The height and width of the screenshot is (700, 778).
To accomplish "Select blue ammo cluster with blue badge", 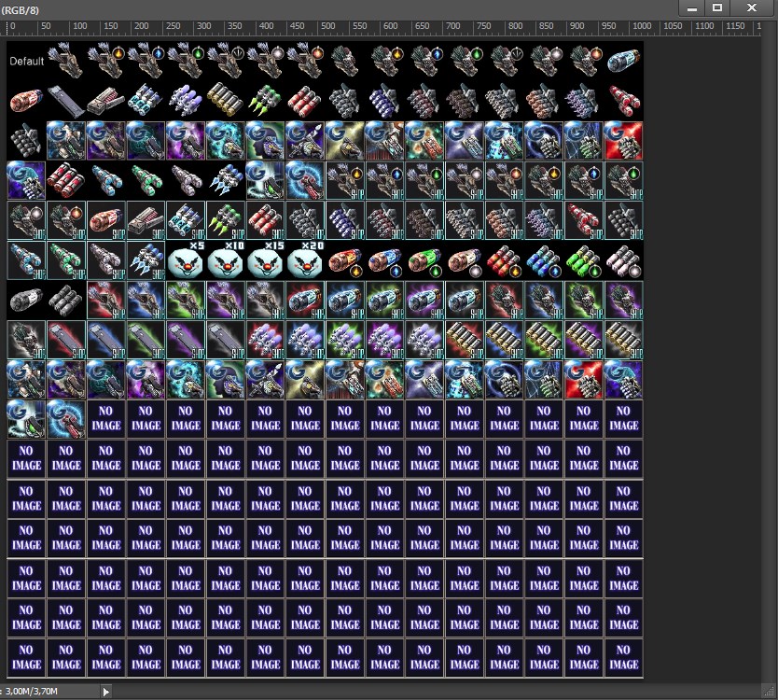I will pyautogui.click(x=544, y=261).
